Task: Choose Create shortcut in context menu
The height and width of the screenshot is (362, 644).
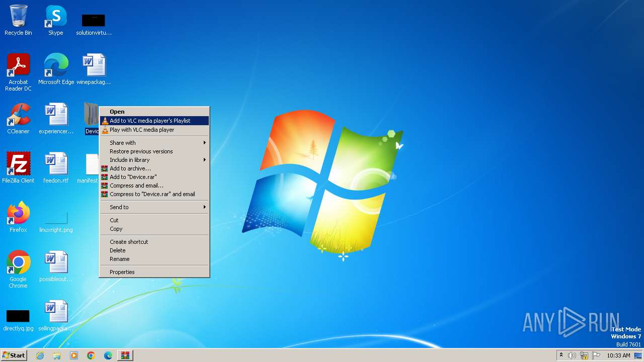Action: [x=154, y=242]
